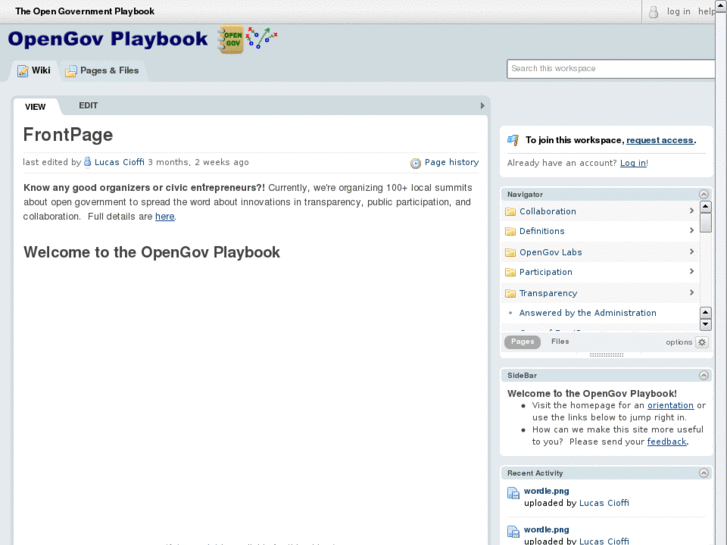The height and width of the screenshot is (545, 727).
Task: Open the page tab bar arrow menu
Action: pos(482,106)
